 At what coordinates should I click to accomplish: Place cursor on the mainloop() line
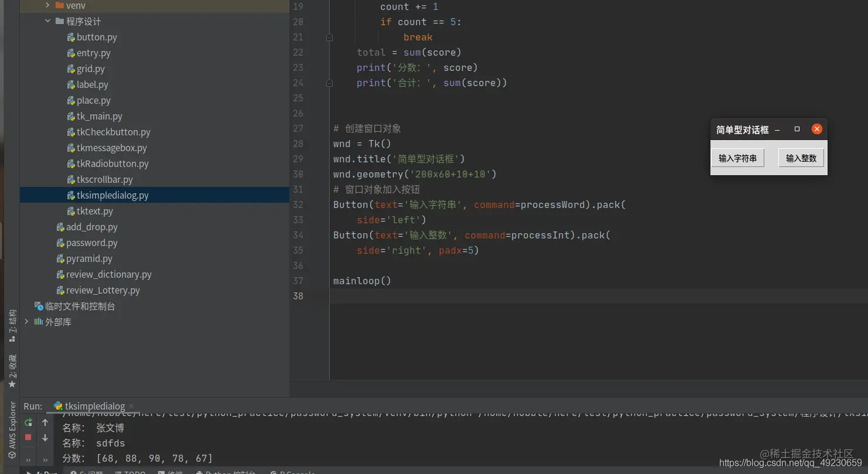tap(362, 281)
